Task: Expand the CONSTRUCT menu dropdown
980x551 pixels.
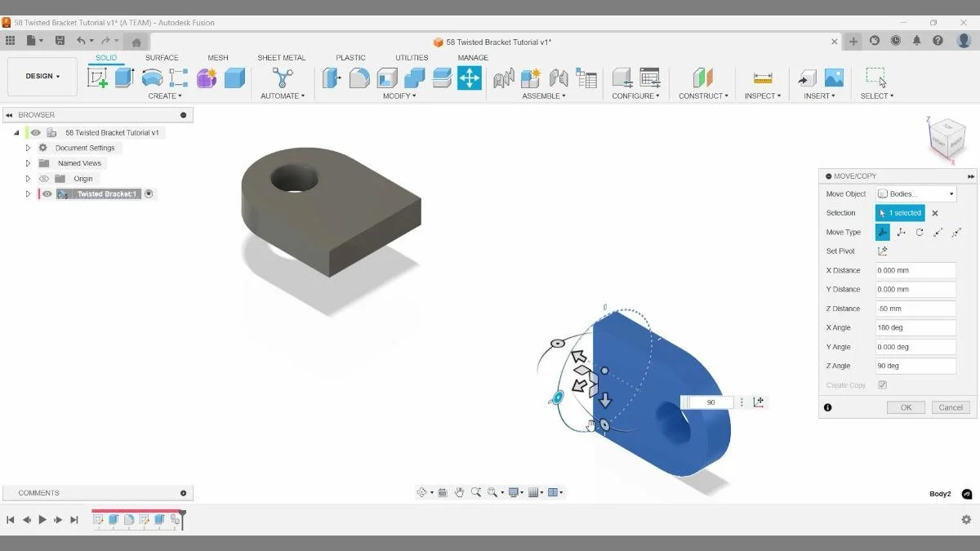Action: point(703,96)
